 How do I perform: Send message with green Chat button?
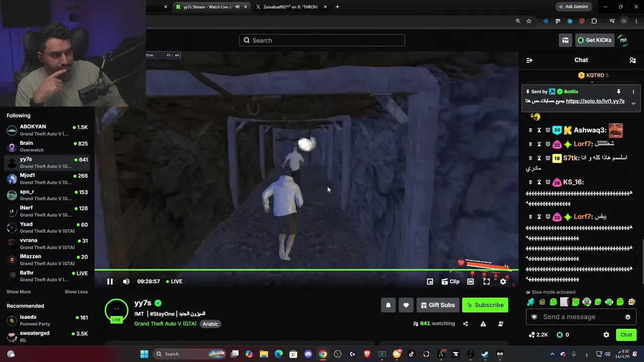click(x=626, y=335)
